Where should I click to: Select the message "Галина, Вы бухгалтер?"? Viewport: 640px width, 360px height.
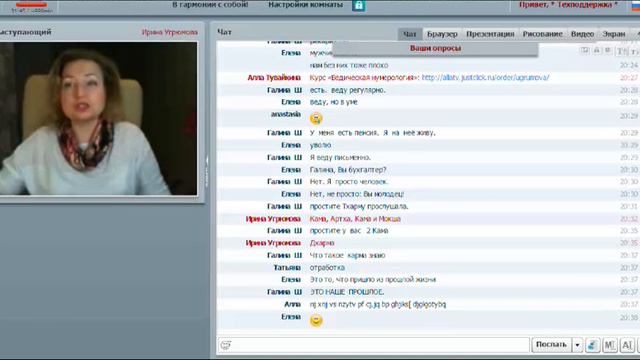(348, 170)
